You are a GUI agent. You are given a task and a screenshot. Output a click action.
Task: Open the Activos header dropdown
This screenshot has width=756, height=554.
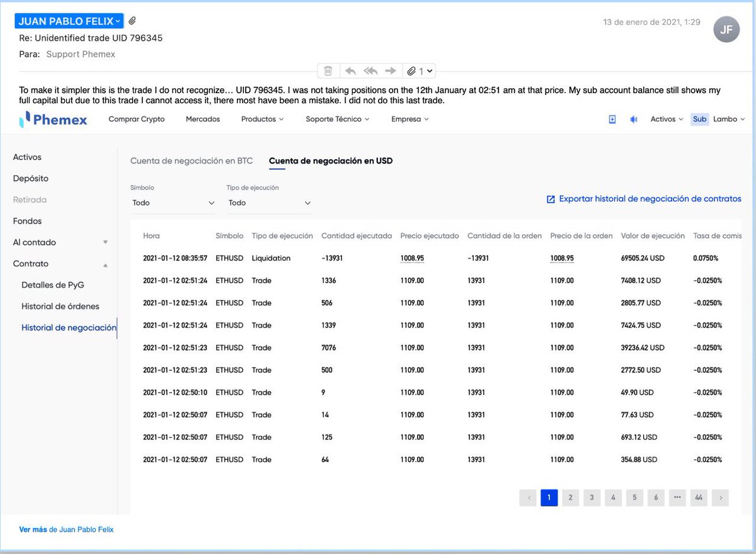pos(667,119)
